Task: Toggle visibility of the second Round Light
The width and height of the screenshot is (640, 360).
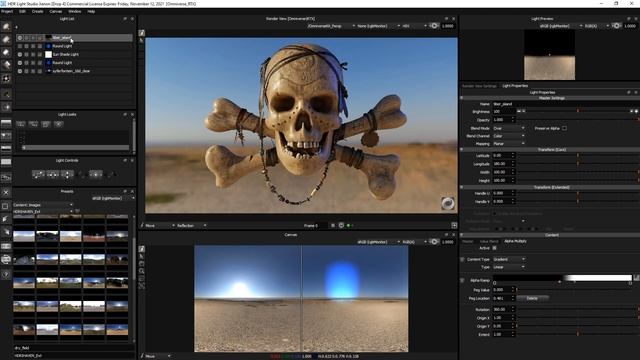Action: (20, 63)
